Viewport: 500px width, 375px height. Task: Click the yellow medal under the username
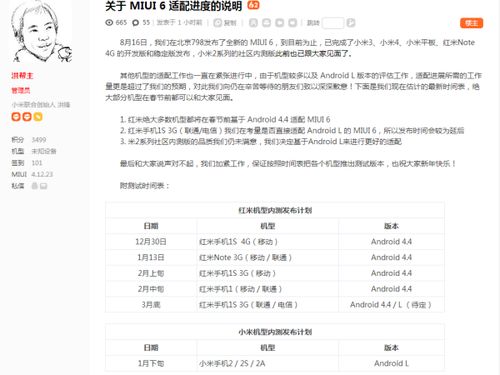point(38,117)
